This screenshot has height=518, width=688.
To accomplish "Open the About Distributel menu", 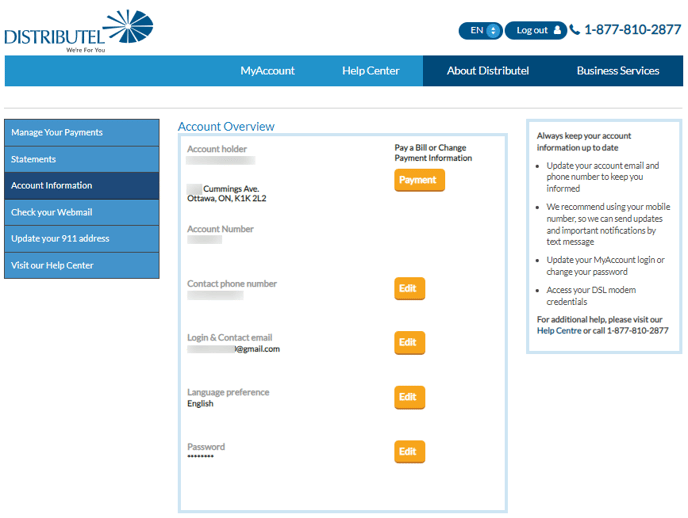I will [x=488, y=71].
